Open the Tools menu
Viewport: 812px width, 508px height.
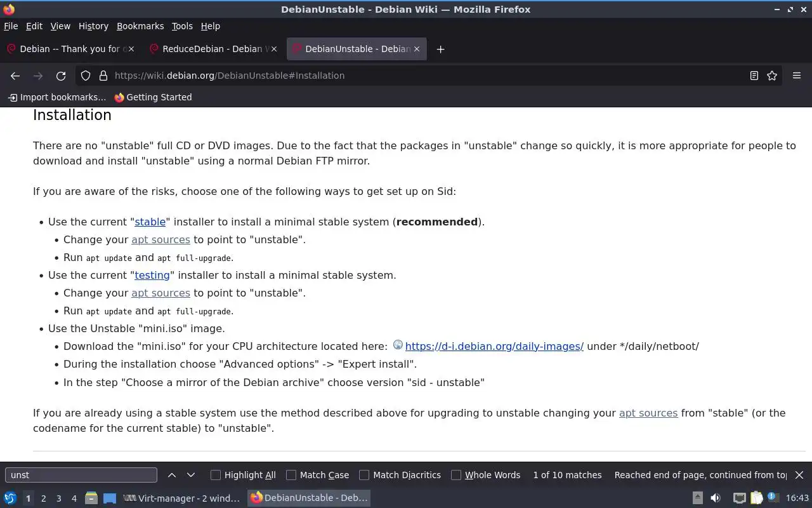click(x=182, y=26)
